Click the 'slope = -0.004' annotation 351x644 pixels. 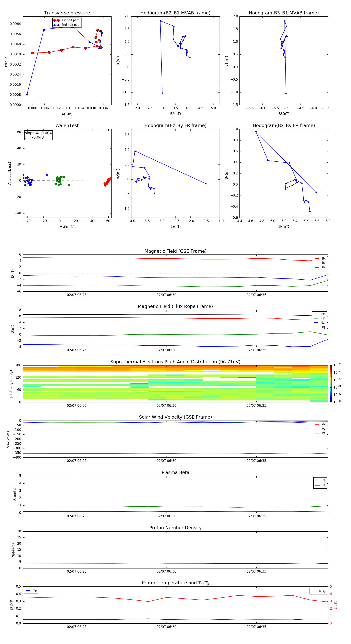click(x=38, y=133)
